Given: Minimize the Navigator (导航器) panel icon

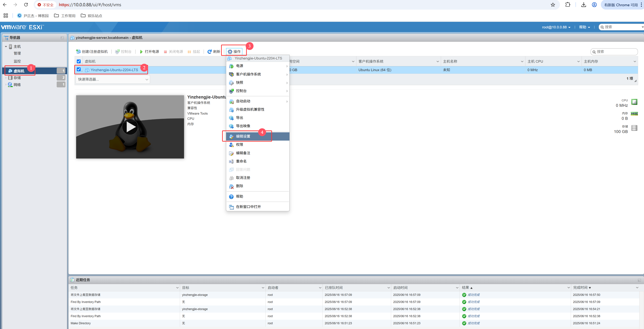Looking at the screenshot, I should tap(62, 38).
